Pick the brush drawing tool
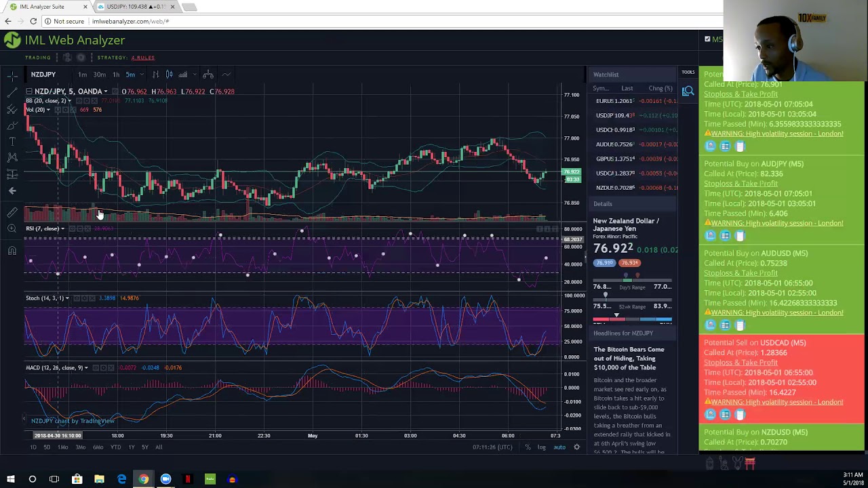The image size is (868, 488). point(12,125)
